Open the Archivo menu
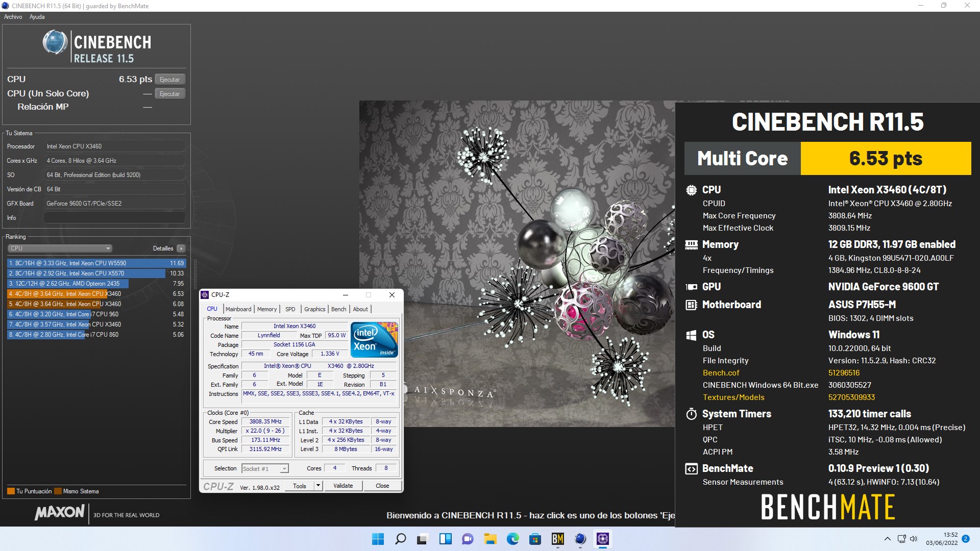The height and width of the screenshot is (551, 980). click(13, 17)
